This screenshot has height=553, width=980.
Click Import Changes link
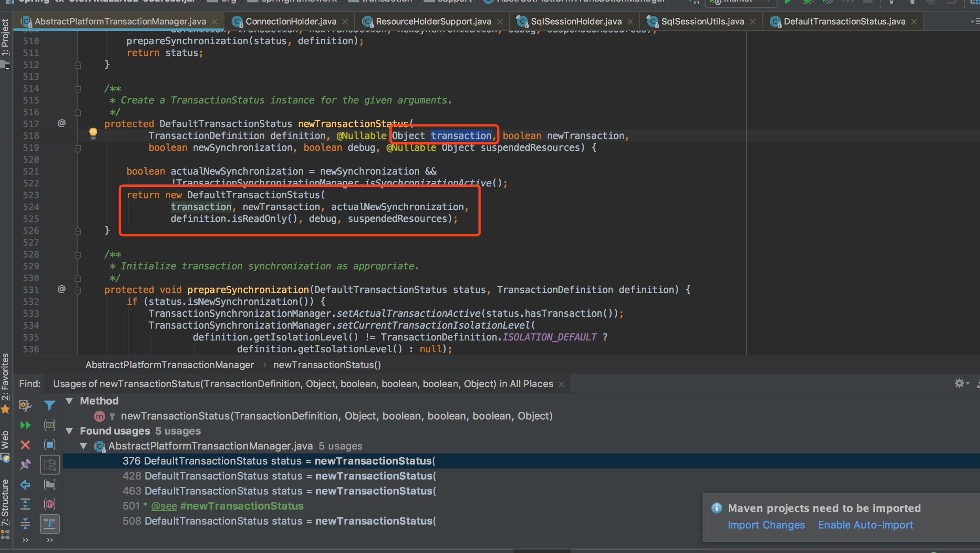click(766, 525)
